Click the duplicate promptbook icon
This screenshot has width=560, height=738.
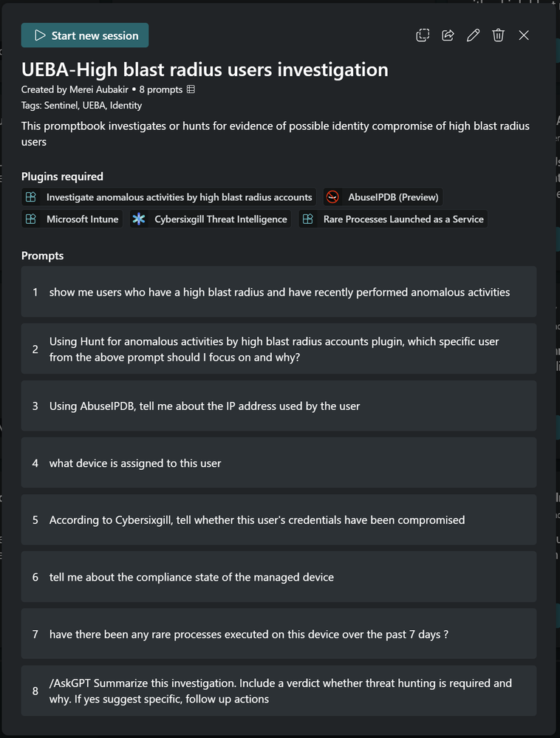pyautogui.click(x=423, y=35)
